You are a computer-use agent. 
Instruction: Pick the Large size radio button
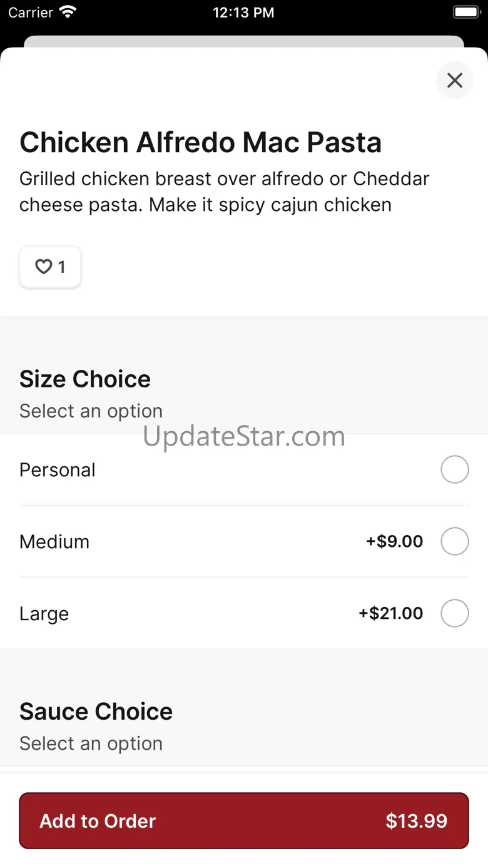454,613
